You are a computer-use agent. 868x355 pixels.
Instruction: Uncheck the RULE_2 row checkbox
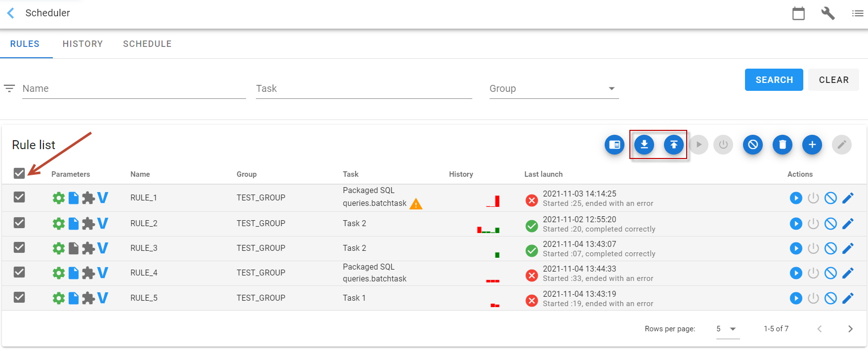click(x=19, y=223)
